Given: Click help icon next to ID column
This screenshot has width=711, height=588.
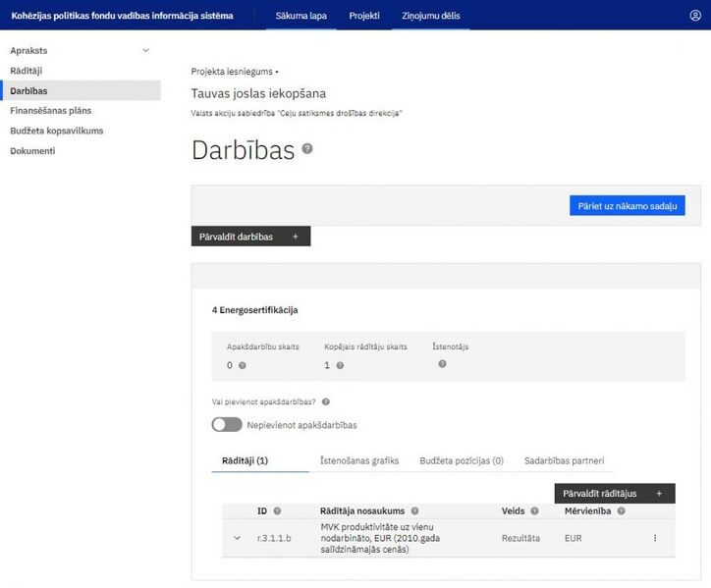Looking at the screenshot, I should [x=277, y=511].
